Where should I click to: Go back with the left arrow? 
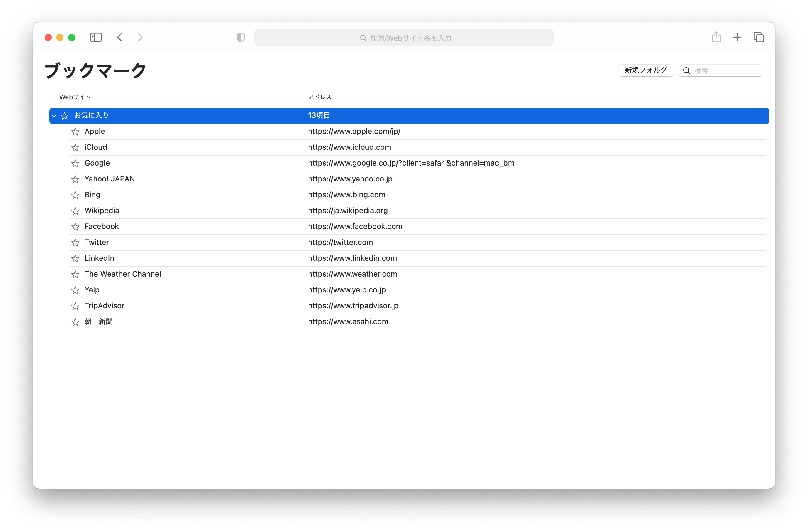click(x=120, y=37)
